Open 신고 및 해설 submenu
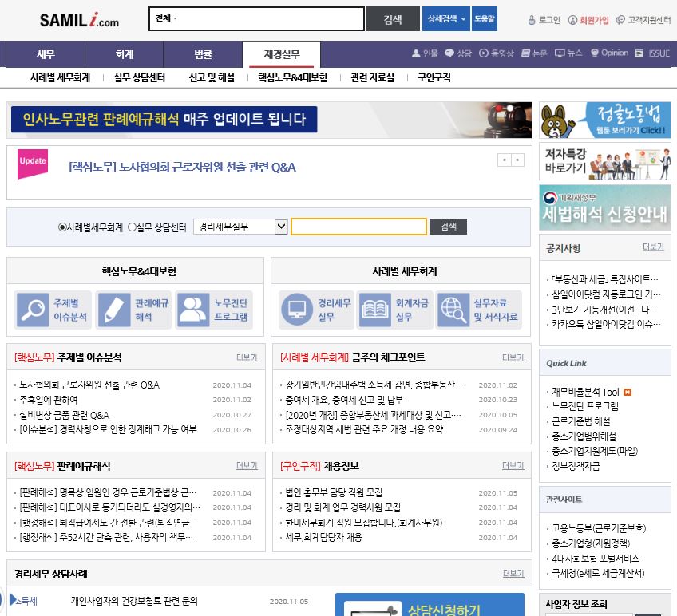The image size is (677, 616). (x=212, y=77)
